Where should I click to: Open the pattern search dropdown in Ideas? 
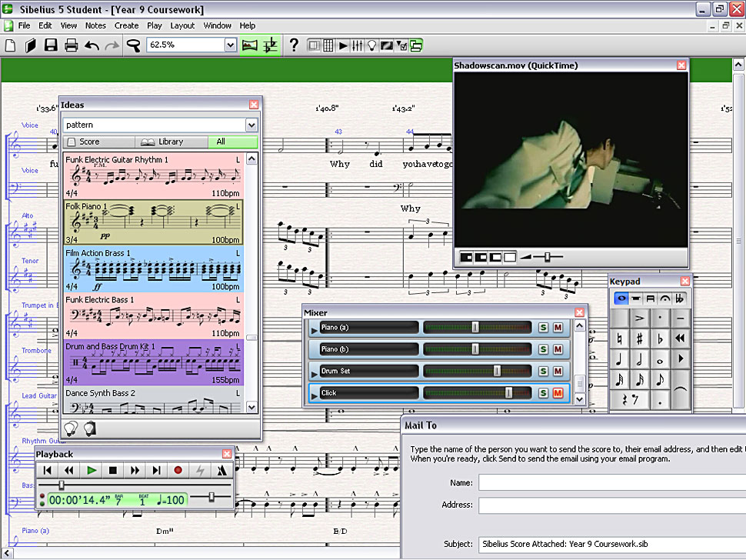251,125
